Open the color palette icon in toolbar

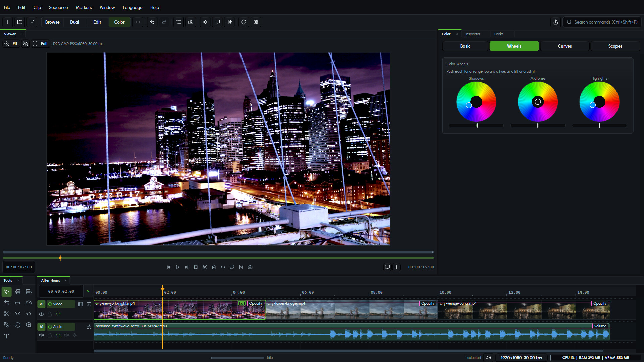coord(244,22)
